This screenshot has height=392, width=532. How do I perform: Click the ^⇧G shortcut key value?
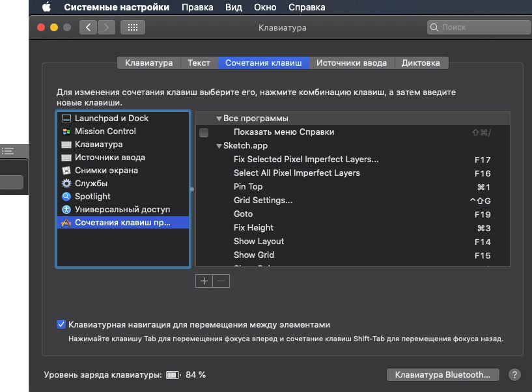[x=480, y=201]
